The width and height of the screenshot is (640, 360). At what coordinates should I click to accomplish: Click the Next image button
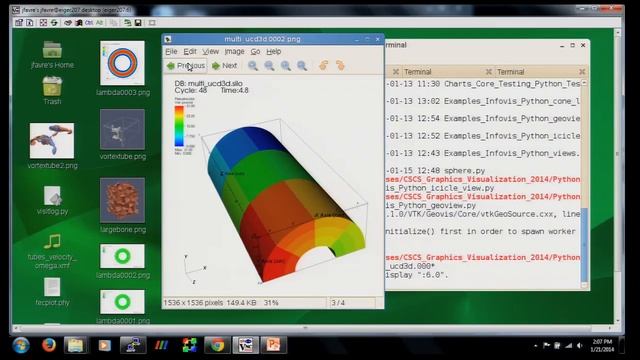point(224,66)
